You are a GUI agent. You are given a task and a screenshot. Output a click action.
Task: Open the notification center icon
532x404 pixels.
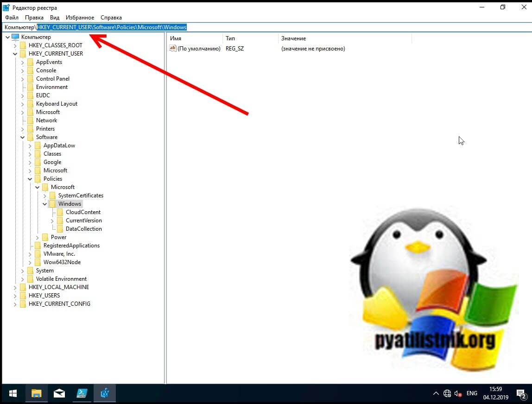[521, 393]
